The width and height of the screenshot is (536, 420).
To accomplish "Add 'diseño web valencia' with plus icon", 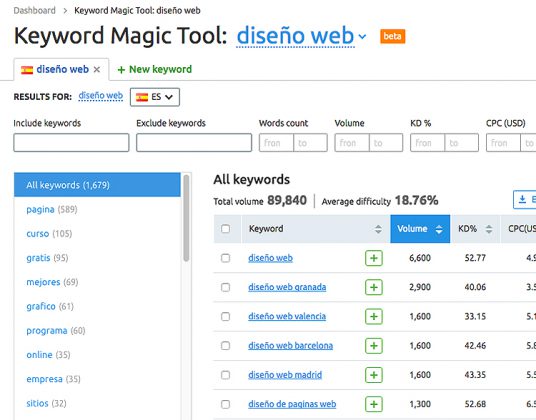I will [374, 316].
